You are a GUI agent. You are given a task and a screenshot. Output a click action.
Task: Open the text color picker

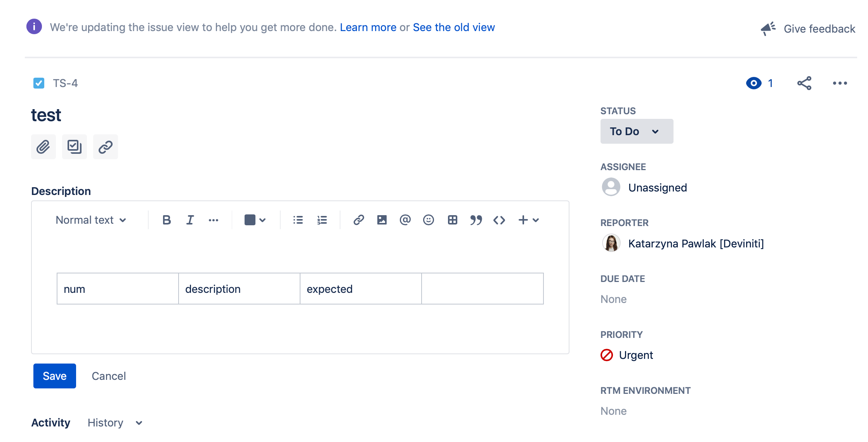coord(255,220)
